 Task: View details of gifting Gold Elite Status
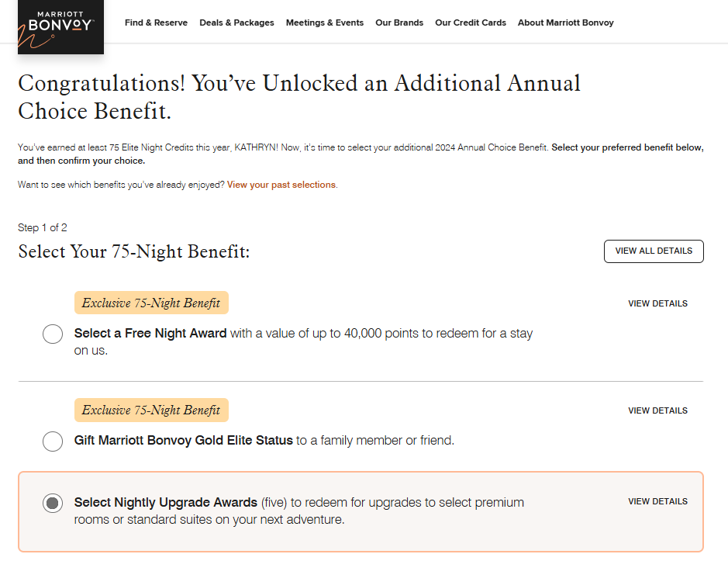tap(657, 410)
